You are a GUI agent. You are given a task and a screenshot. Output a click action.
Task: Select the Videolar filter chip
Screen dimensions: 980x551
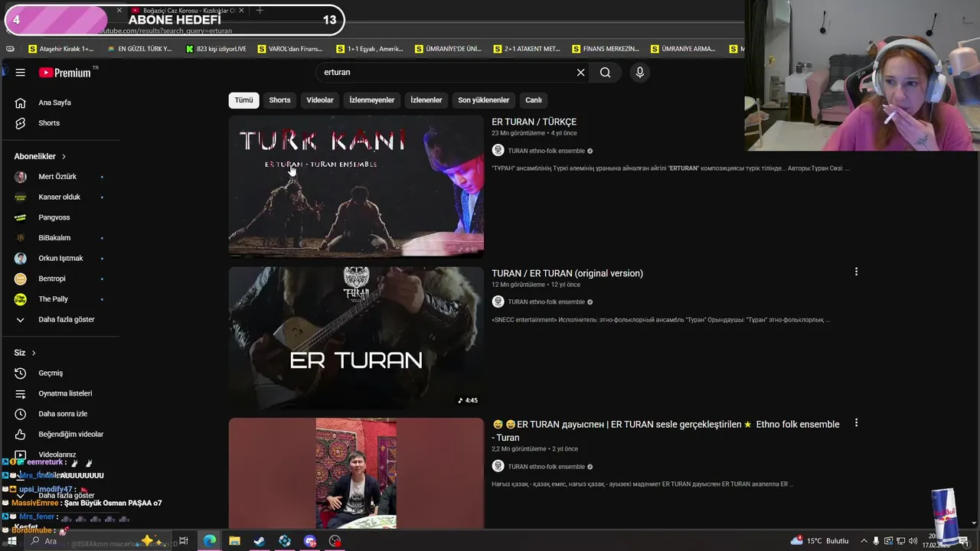click(320, 100)
